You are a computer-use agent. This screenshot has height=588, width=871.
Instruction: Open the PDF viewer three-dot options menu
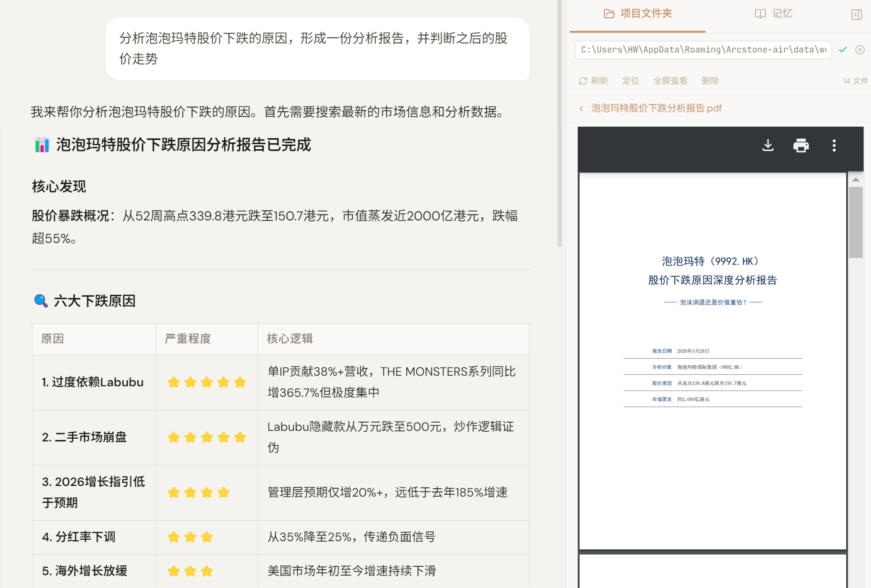tap(834, 146)
